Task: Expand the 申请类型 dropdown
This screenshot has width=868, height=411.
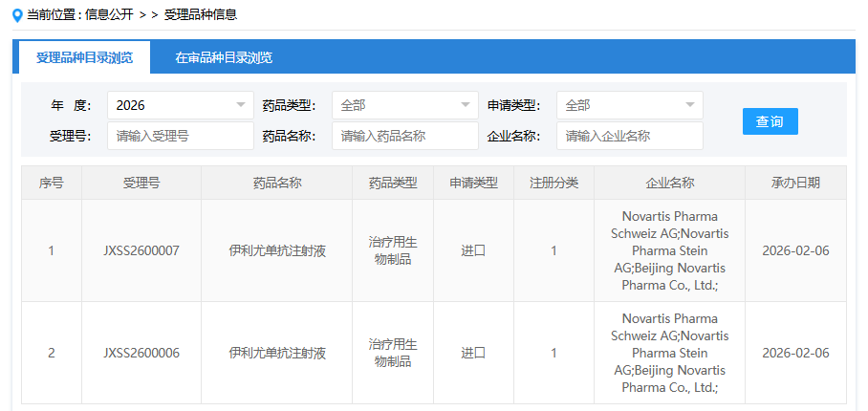Action: point(629,105)
